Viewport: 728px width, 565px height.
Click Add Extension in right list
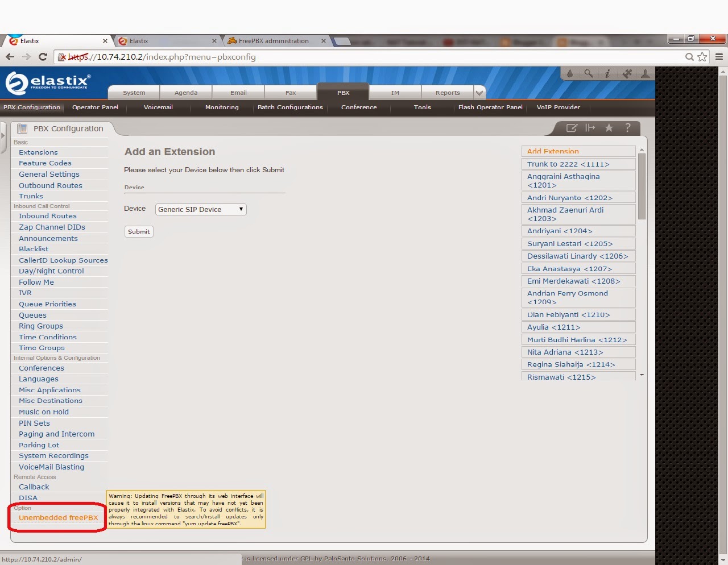[x=578, y=151]
